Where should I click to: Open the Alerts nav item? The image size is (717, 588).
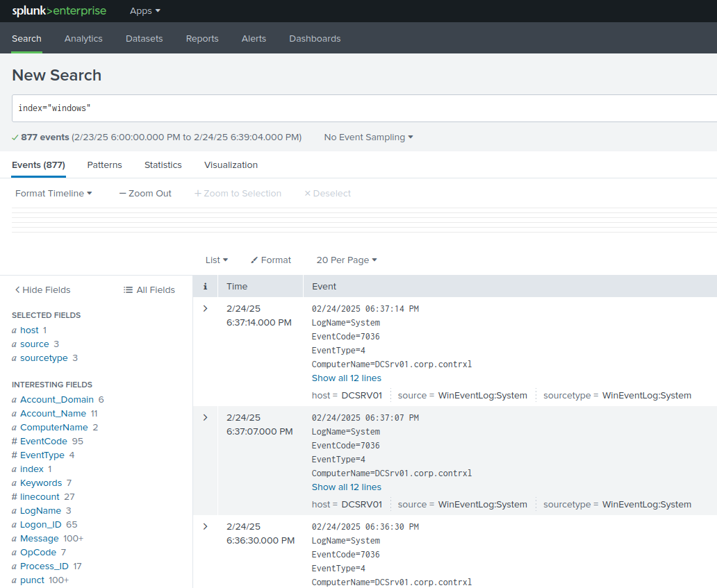pos(254,39)
